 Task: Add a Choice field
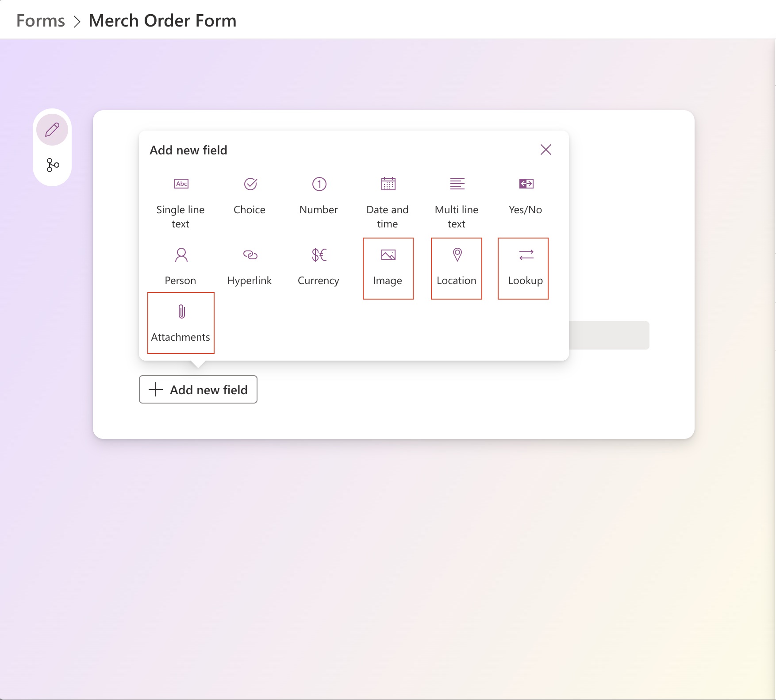250,196
